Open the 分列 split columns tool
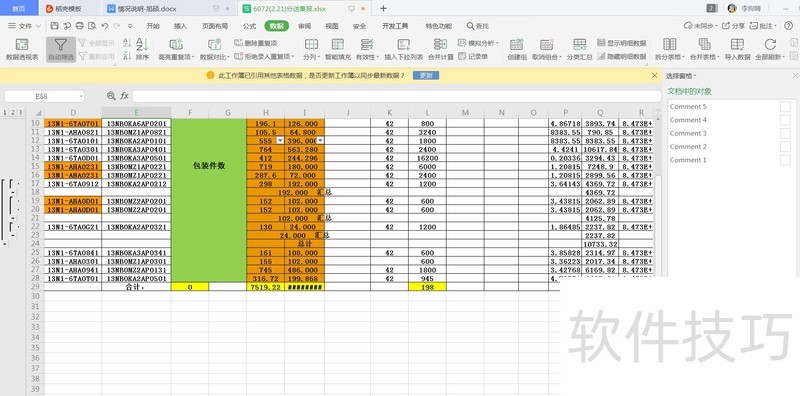 click(311, 50)
